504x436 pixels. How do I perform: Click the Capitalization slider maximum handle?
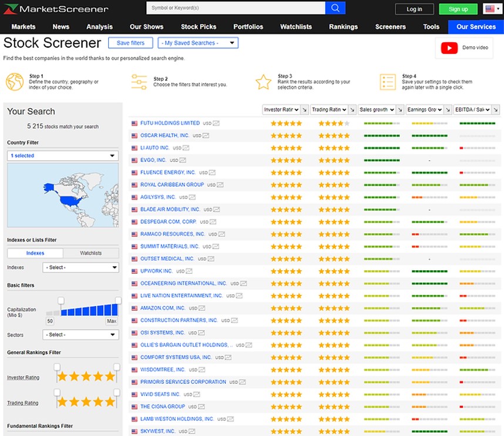click(x=118, y=301)
